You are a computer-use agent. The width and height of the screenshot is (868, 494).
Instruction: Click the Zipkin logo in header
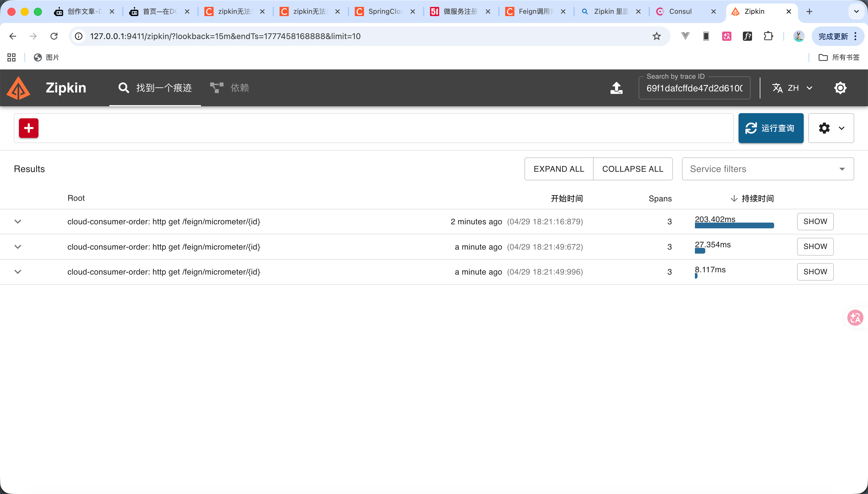click(x=19, y=88)
